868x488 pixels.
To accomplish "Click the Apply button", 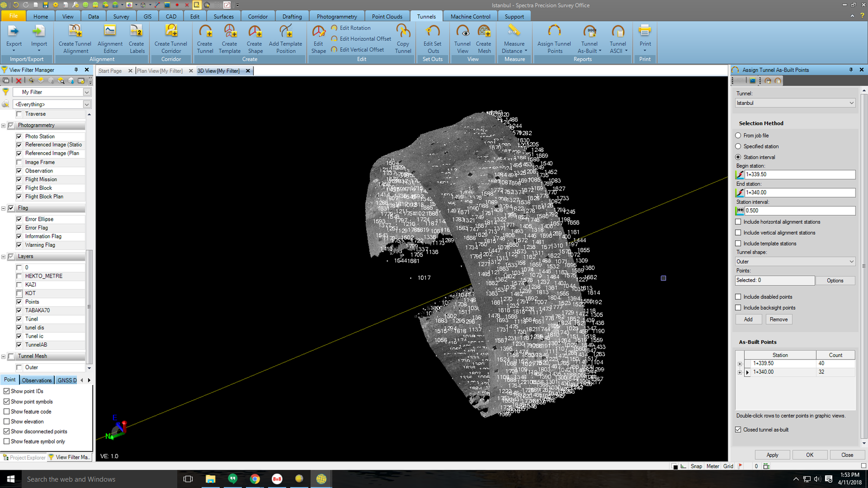I will (772, 454).
